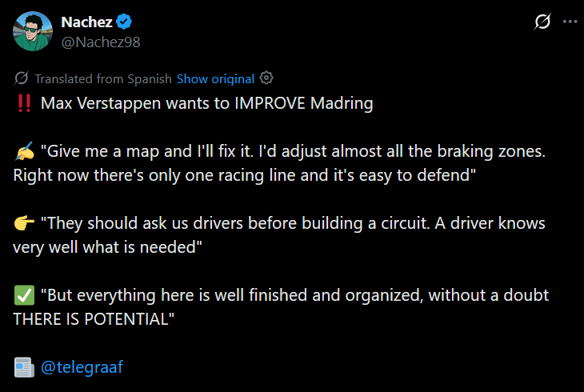Click the quote about adjusting braking zones

(279, 163)
